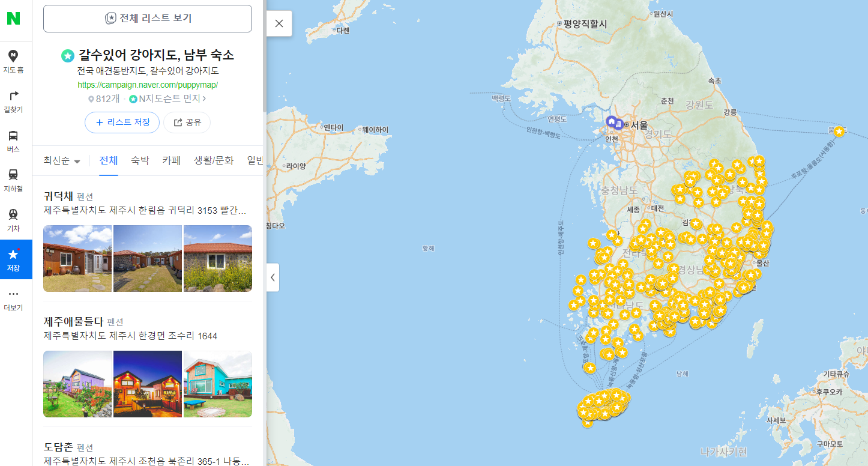
Task: Select the 생활/문화 tab
Action: pyautogui.click(x=214, y=160)
